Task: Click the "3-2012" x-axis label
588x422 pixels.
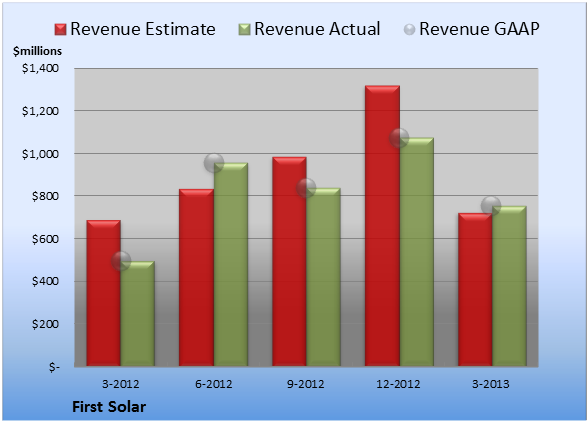Action: pyautogui.click(x=121, y=384)
